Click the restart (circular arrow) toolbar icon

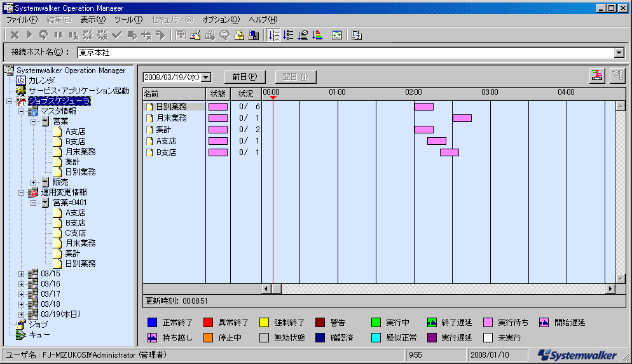click(x=43, y=36)
